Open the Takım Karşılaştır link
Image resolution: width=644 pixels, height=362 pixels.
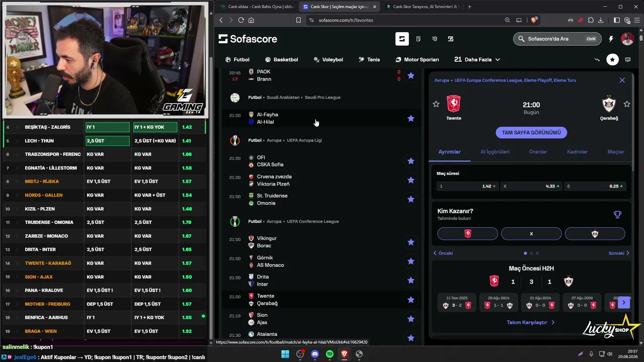[531, 322]
